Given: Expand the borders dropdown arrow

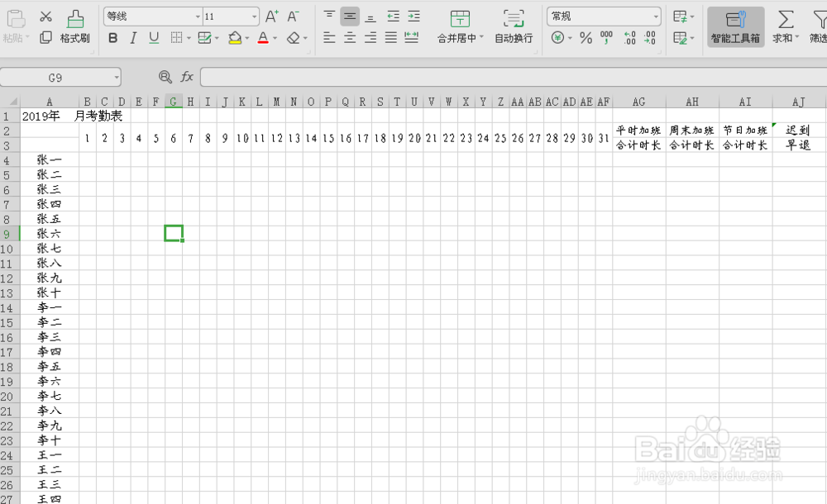Looking at the screenshot, I should 189,38.
